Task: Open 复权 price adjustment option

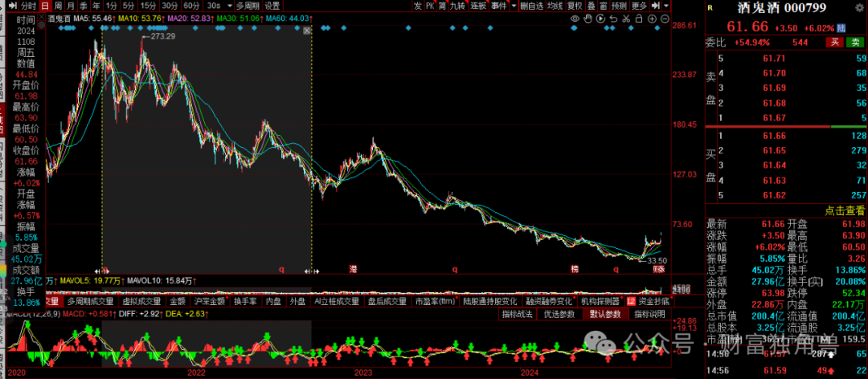Action: (x=575, y=6)
